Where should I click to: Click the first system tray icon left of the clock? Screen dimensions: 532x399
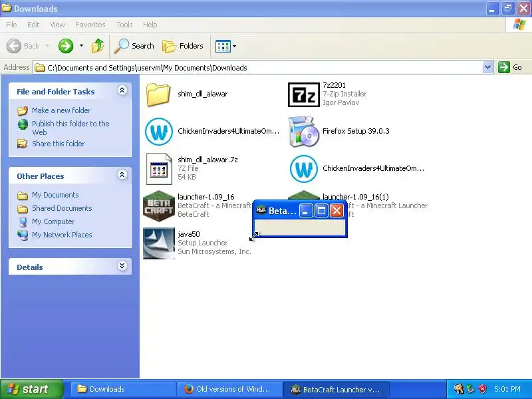click(459, 389)
